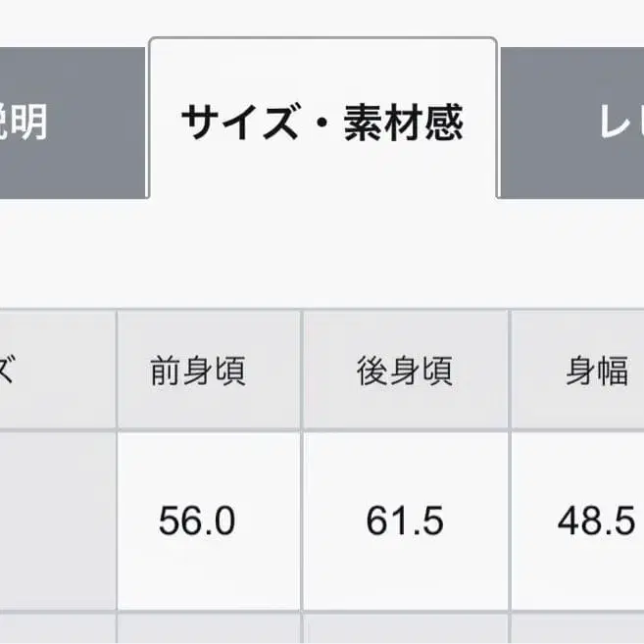Click the bottom-left gray partial row cell
This screenshot has width=644, height=644.
[56, 629]
